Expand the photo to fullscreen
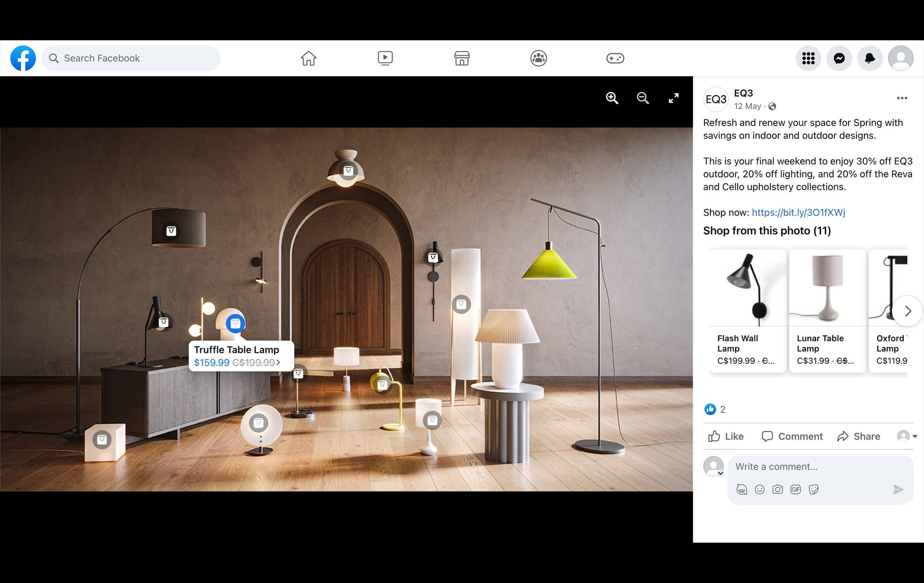This screenshot has height=583, width=924. tap(674, 98)
